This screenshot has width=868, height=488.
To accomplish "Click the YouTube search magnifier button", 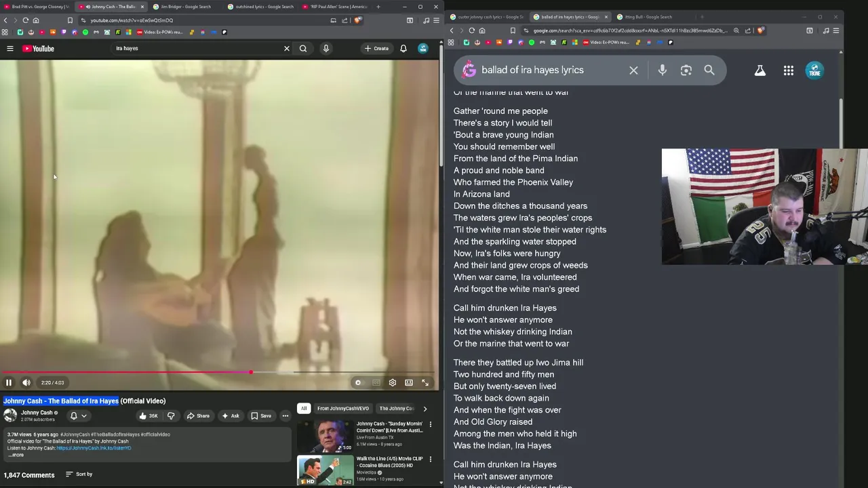I will pos(303,49).
